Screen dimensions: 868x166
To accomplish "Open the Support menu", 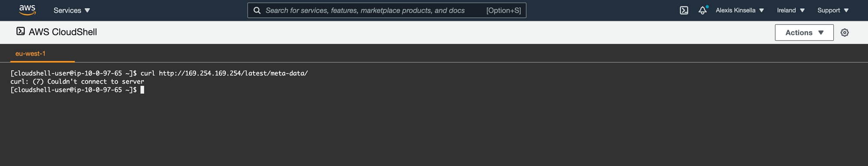I will point(833,10).
